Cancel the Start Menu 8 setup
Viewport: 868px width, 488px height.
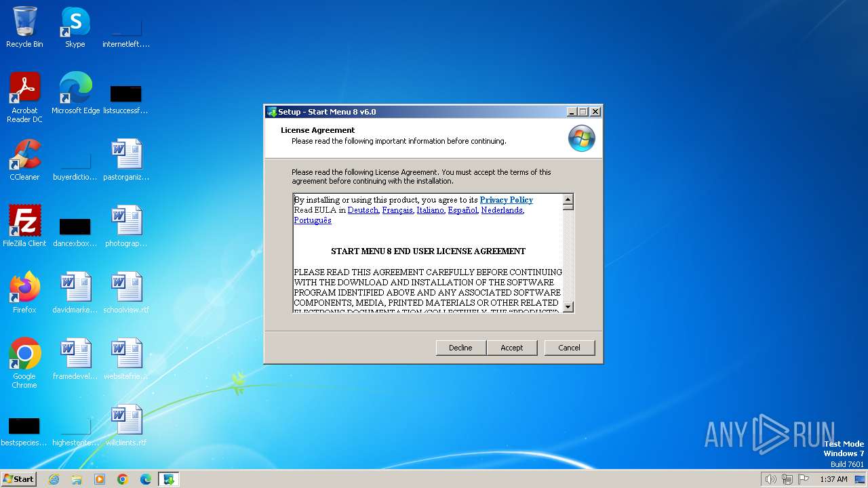[569, 348]
